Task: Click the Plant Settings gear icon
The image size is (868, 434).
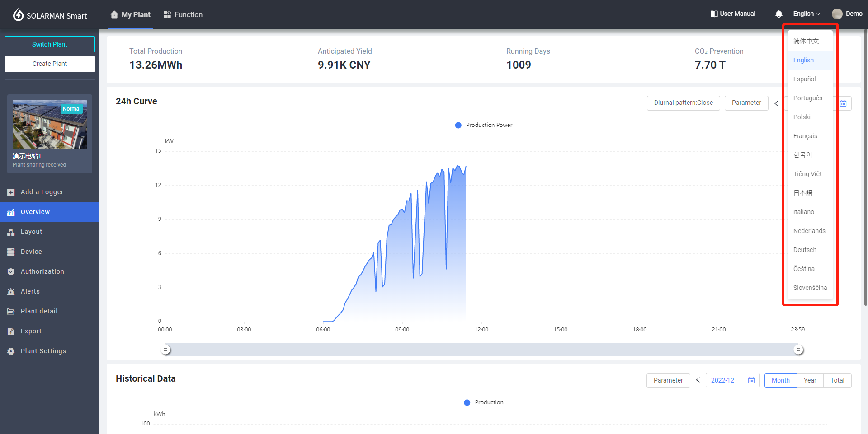Action: click(x=11, y=351)
